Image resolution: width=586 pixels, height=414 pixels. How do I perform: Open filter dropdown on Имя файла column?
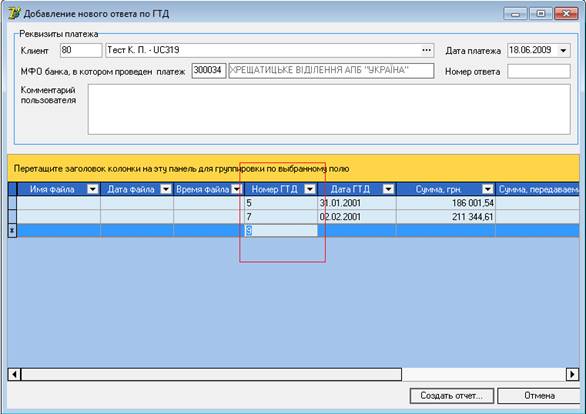pos(92,189)
